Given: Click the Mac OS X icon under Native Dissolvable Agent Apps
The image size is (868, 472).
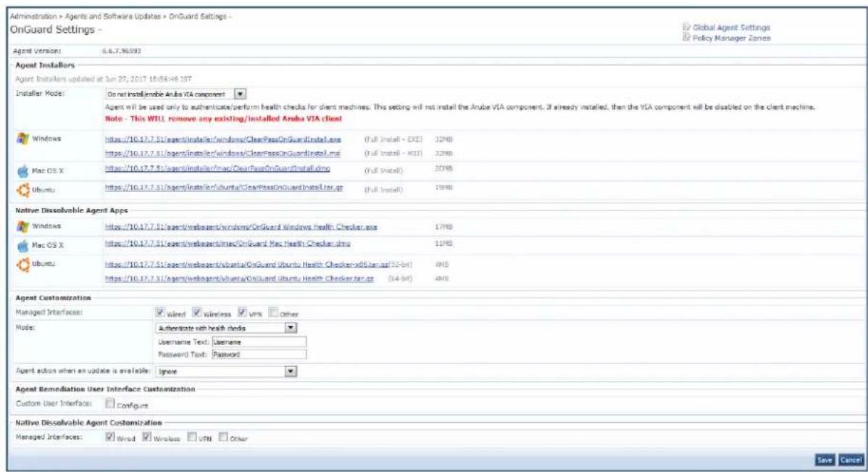Looking at the screenshot, I should [x=22, y=245].
